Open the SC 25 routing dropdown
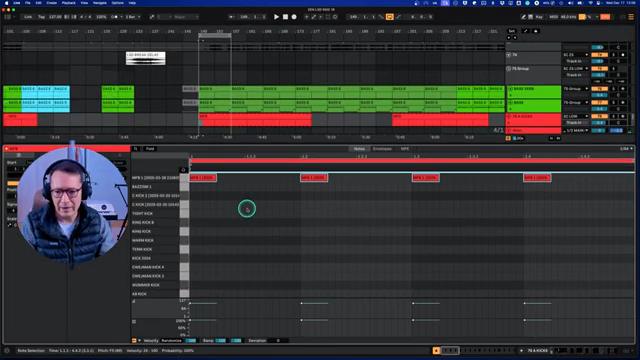This screenshot has width=640, height=360. click(x=576, y=55)
